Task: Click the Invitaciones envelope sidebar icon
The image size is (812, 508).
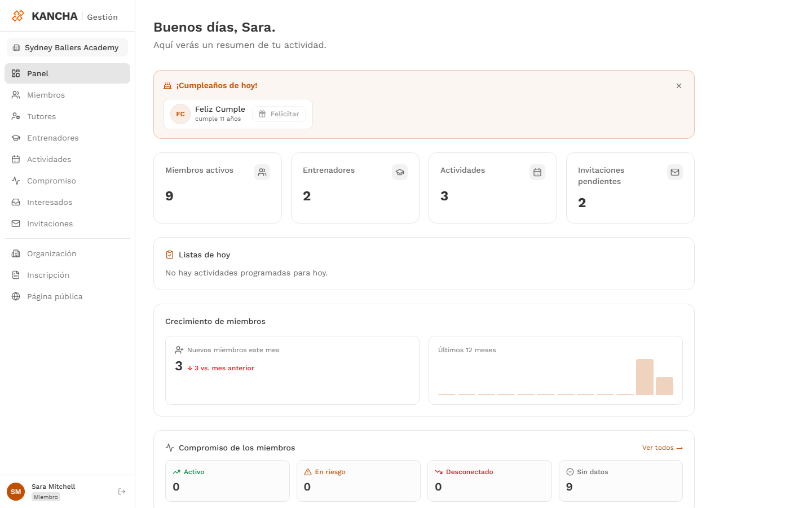Action: 16,224
